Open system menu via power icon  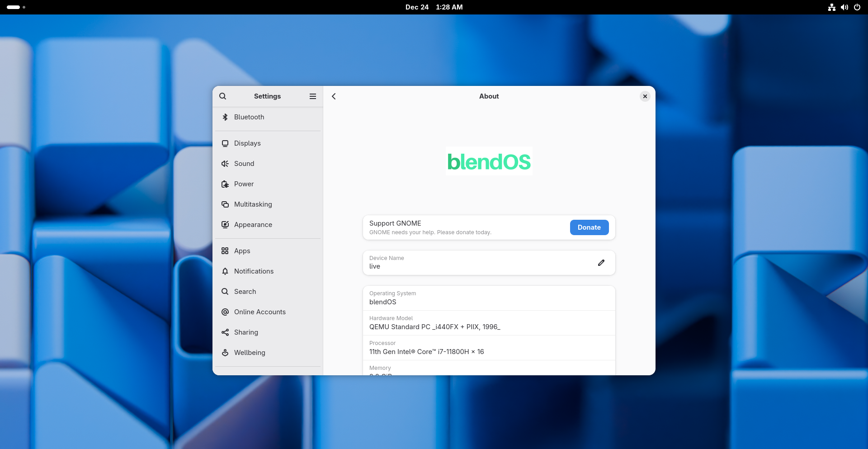(x=857, y=7)
